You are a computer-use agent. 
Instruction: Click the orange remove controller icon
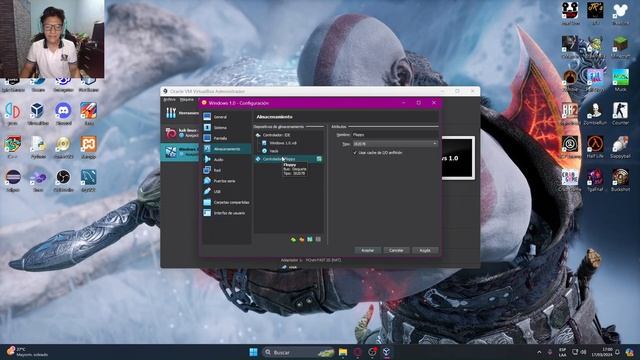(x=302, y=239)
